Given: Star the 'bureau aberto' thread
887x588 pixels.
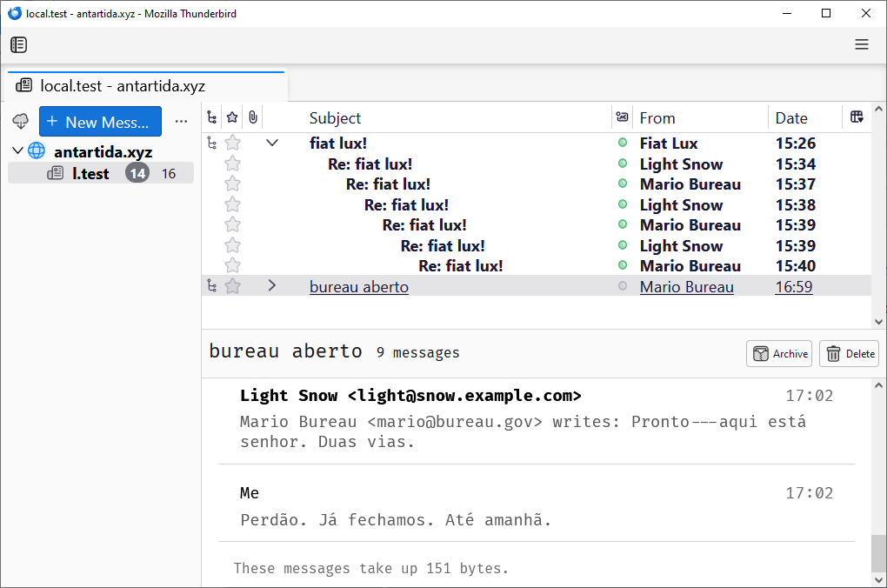Looking at the screenshot, I should pos(232,286).
